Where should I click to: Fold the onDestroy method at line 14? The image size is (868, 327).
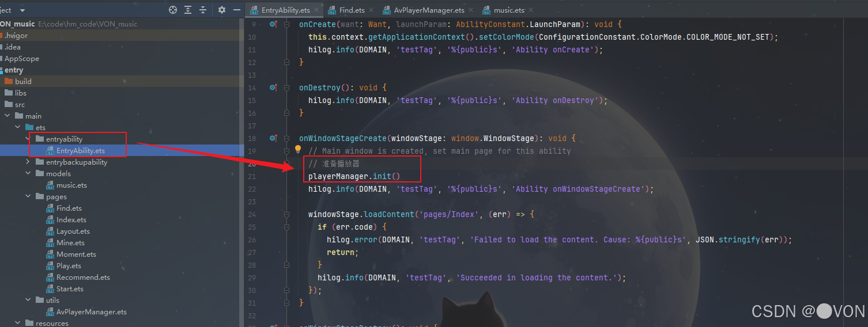click(286, 88)
